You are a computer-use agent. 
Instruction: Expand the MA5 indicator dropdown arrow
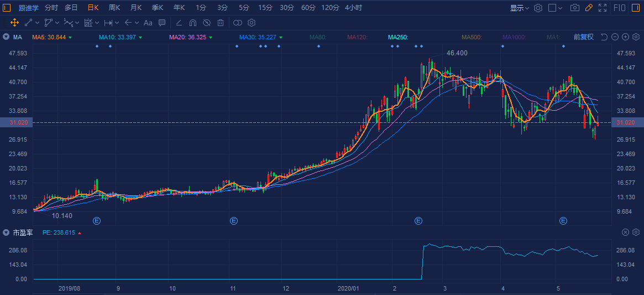[x=71, y=37]
